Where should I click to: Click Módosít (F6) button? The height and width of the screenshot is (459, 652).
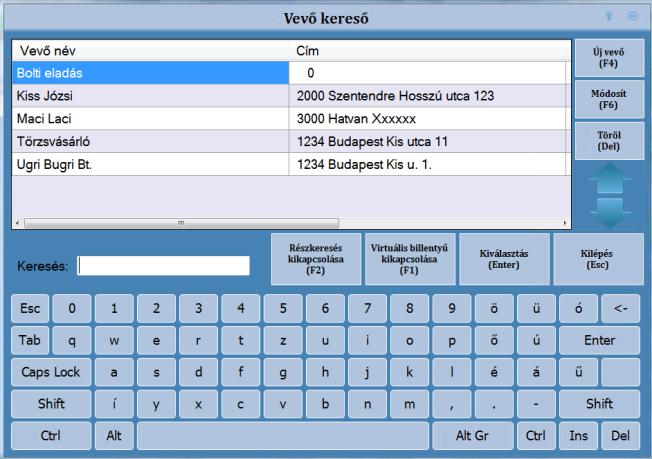609,99
